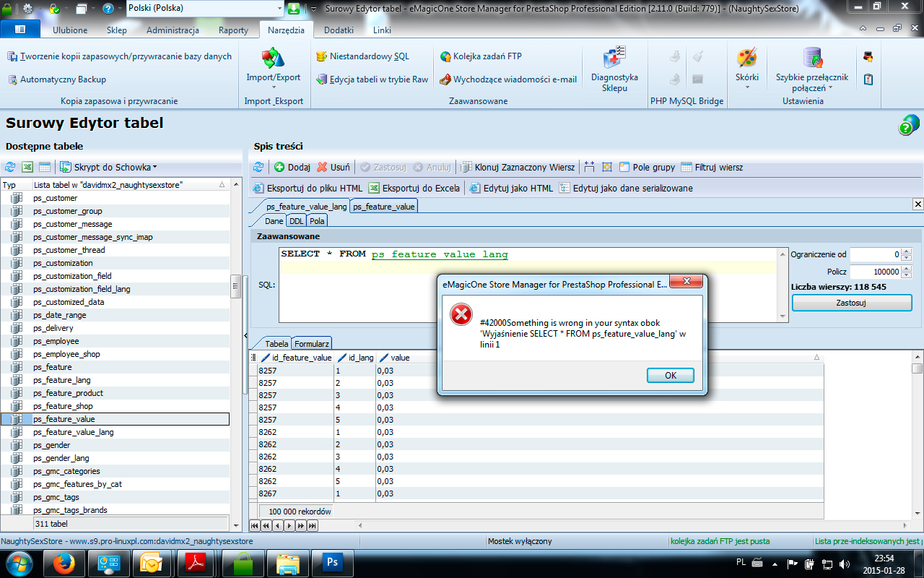Launch Diagnostyka Sklepu

(x=614, y=69)
